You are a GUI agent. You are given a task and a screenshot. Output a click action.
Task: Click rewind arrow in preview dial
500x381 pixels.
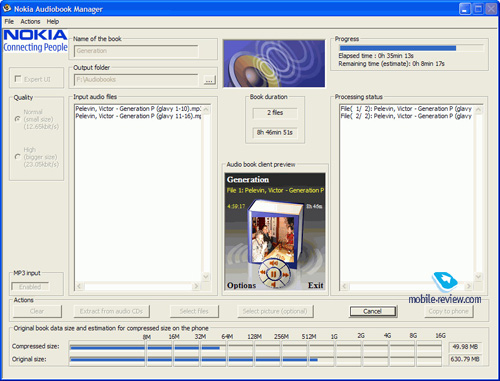click(x=263, y=273)
